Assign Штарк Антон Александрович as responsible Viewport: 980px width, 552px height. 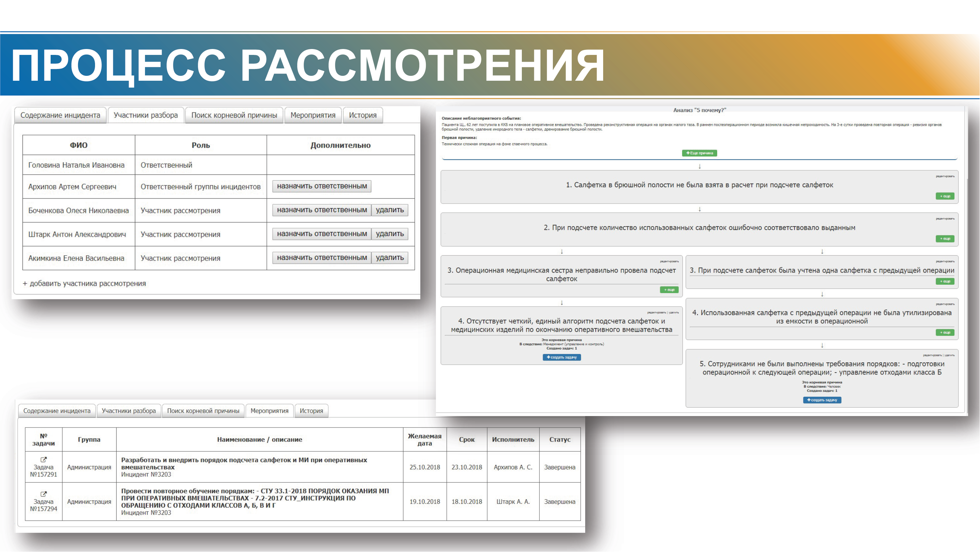pos(322,234)
